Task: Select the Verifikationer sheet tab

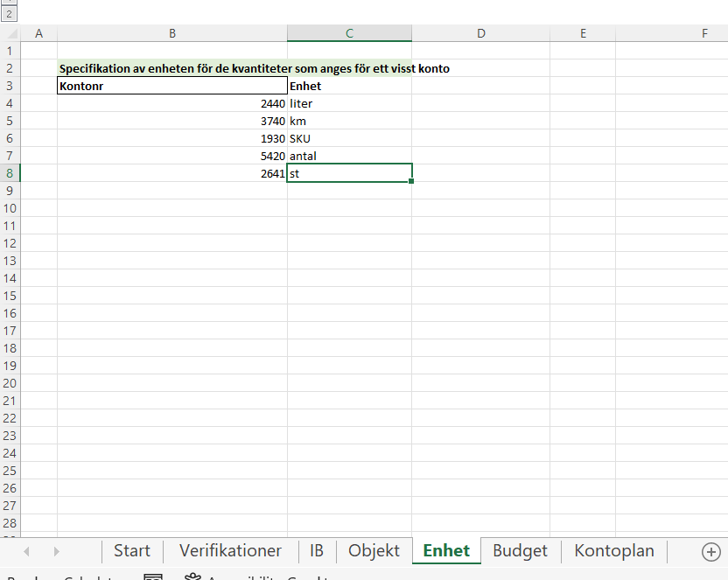Action: pyautogui.click(x=229, y=551)
